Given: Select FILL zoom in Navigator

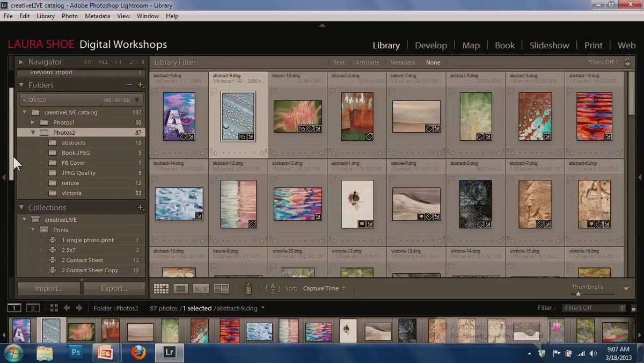Looking at the screenshot, I should pyautogui.click(x=103, y=62).
